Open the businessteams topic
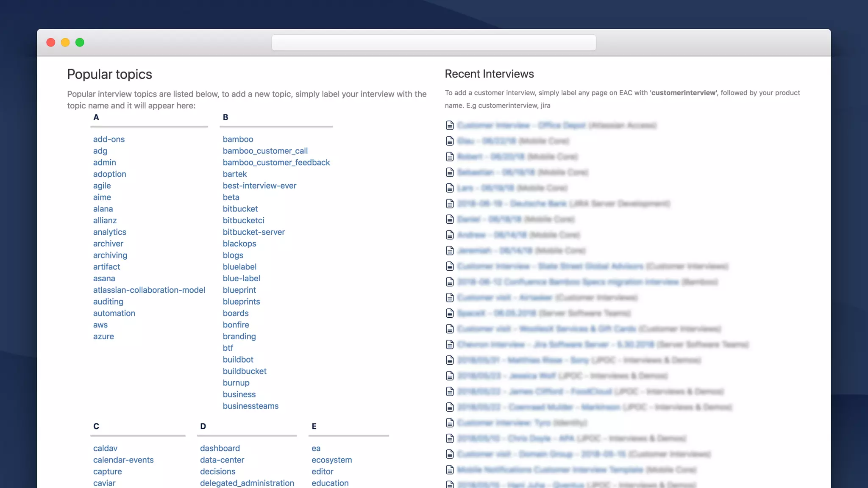This screenshot has width=868, height=488. point(250,406)
